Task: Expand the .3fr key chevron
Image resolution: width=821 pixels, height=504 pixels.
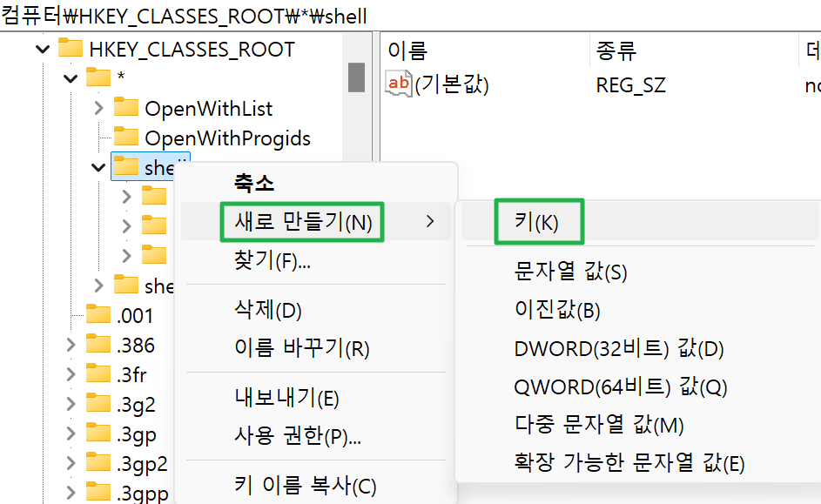Action: [x=71, y=375]
